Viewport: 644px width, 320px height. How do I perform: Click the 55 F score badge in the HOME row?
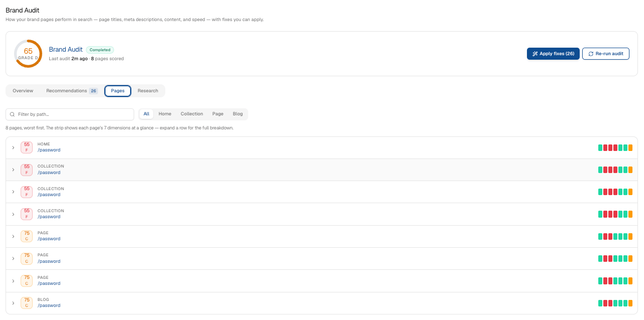(27, 147)
